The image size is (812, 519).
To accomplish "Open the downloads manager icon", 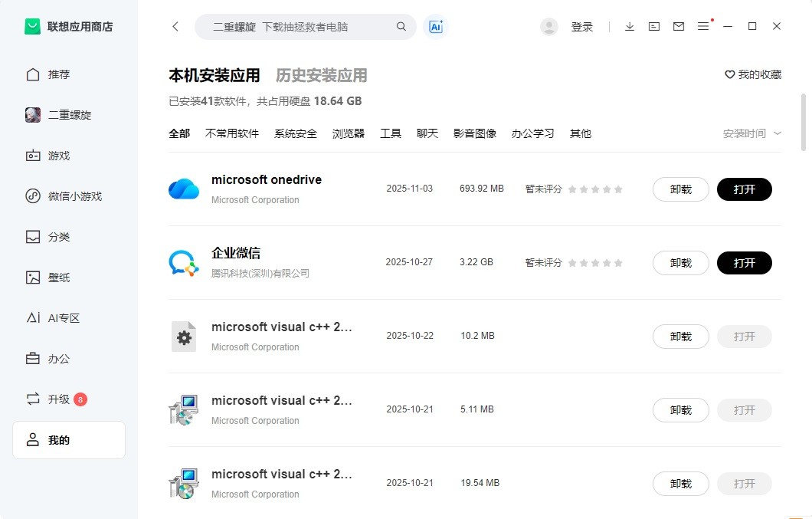I will (630, 27).
